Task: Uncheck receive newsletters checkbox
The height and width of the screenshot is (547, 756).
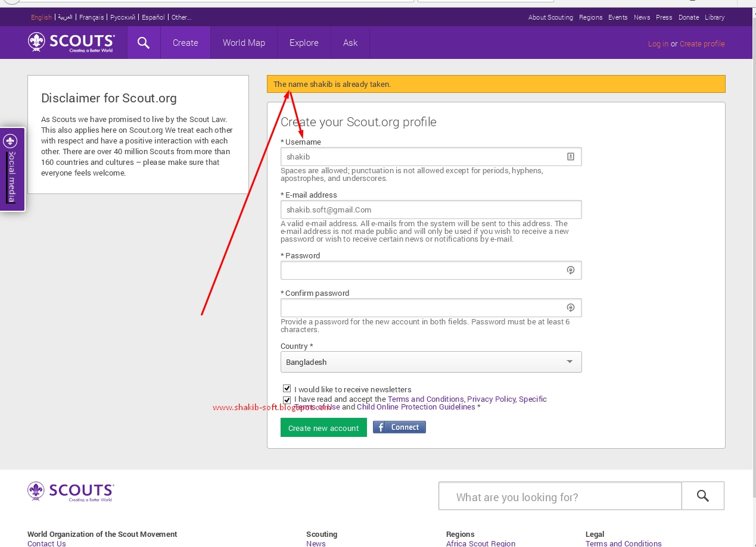Action: (287, 389)
